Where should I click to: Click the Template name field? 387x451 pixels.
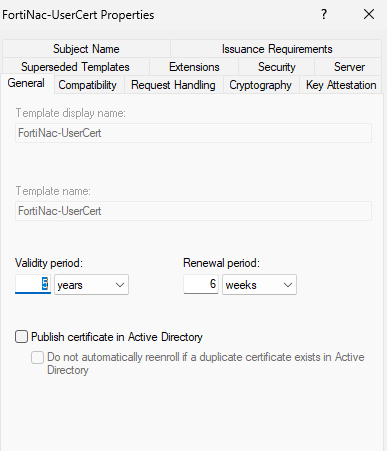193,211
